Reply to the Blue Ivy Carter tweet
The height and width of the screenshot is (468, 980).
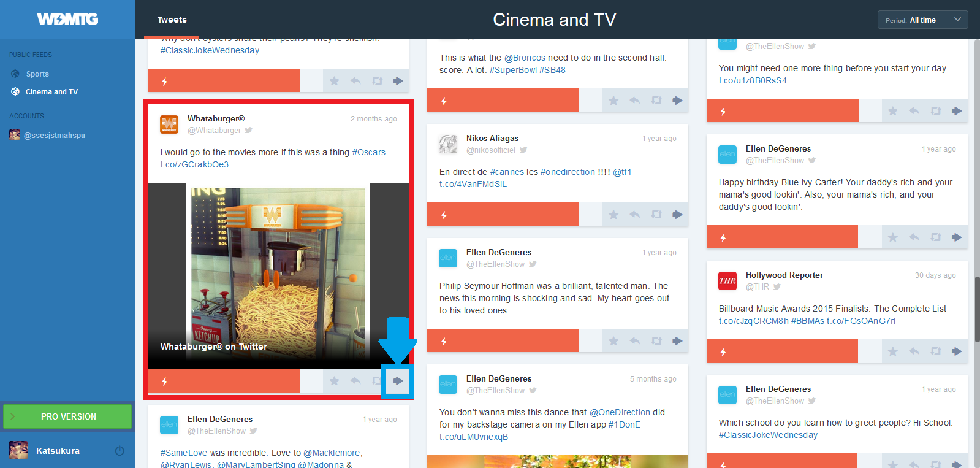point(914,237)
